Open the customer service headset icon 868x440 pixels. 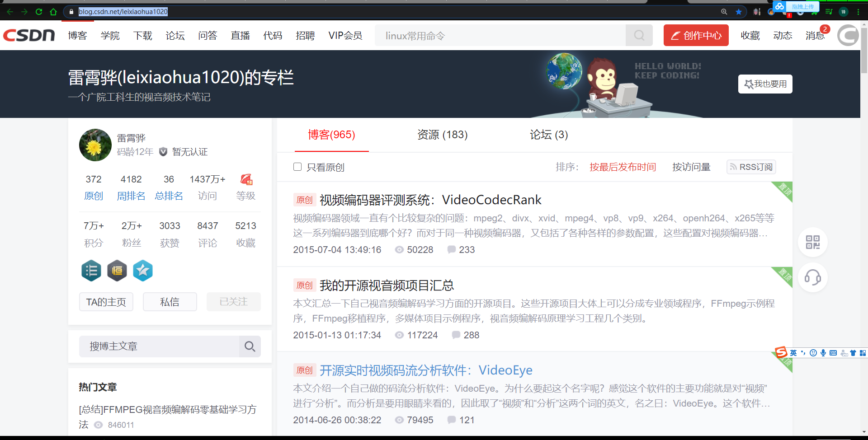point(812,277)
